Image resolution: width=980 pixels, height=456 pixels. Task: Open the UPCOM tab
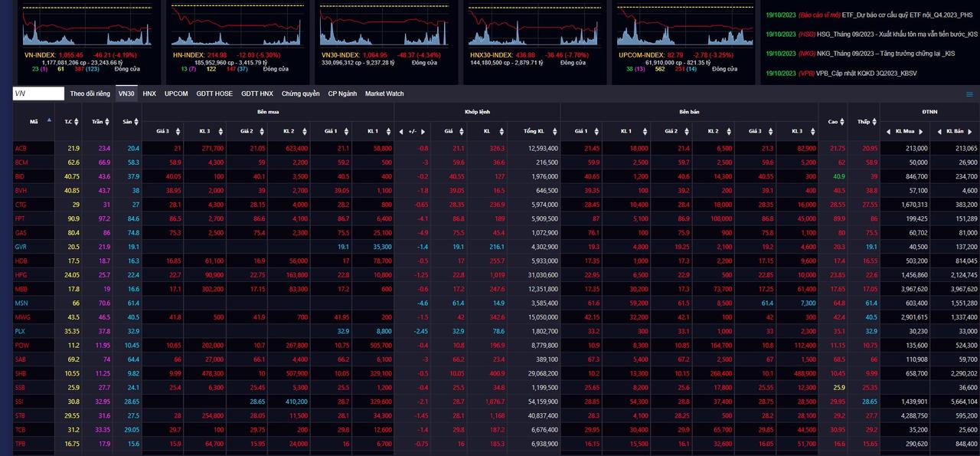point(176,93)
